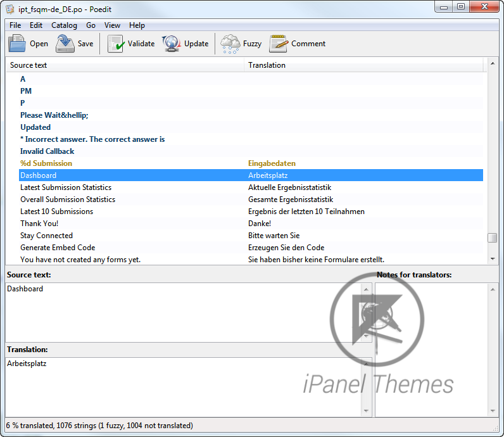The height and width of the screenshot is (437, 504).
Task: Select the 'Generate Embed Code' row
Action: 251,248
